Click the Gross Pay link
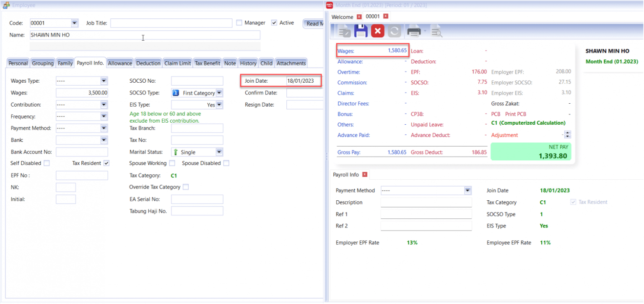This screenshot has width=644, height=304. (x=349, y=152)
